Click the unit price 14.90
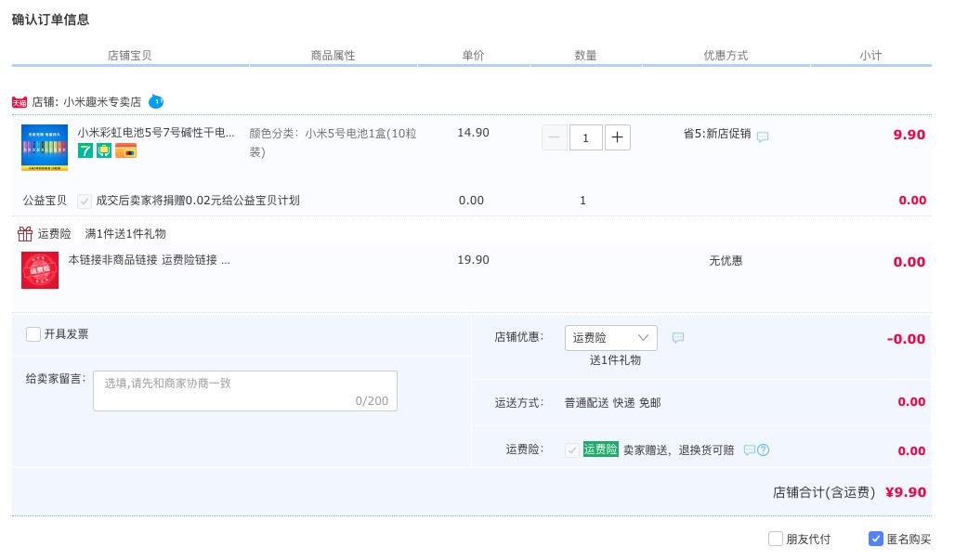This screenshot has width=968, height=560. tap(474, 133)
